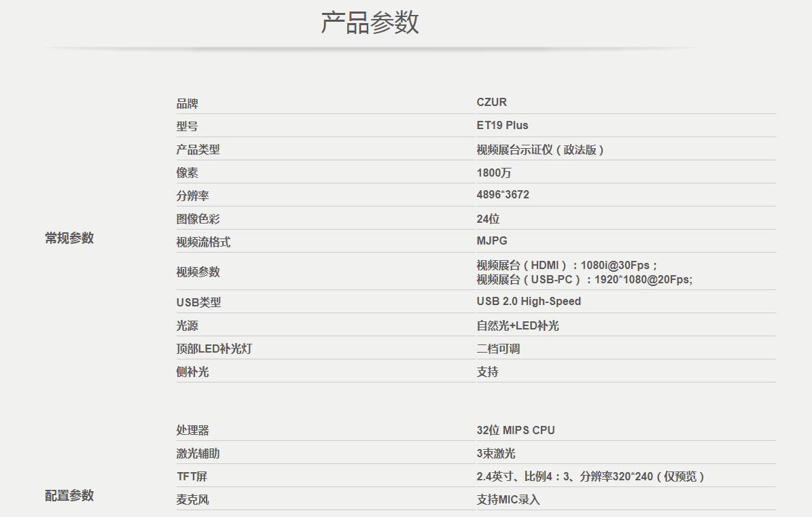
Task: Click the 激光辅助 row label
Action: (198, 453)
